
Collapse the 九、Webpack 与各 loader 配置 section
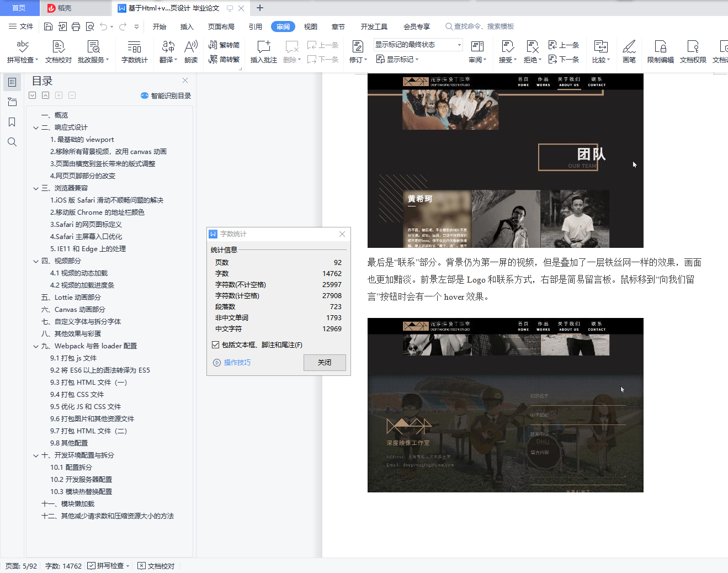(x=36, y=346)
